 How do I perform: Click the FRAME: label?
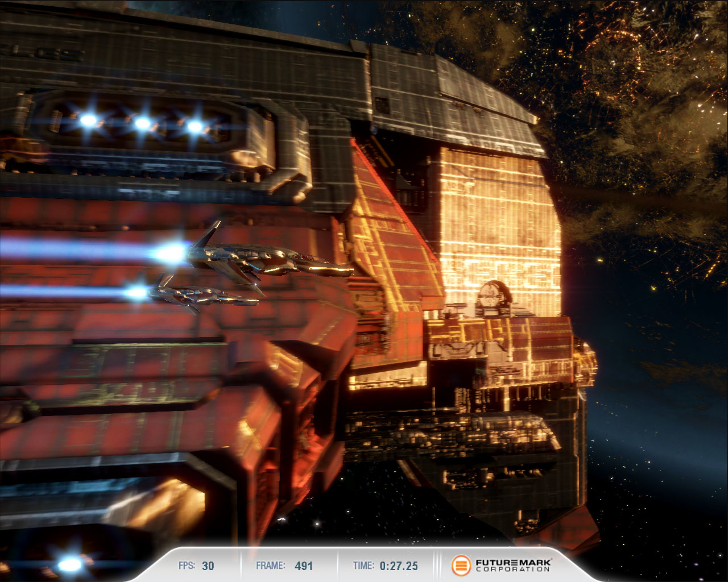270,566
